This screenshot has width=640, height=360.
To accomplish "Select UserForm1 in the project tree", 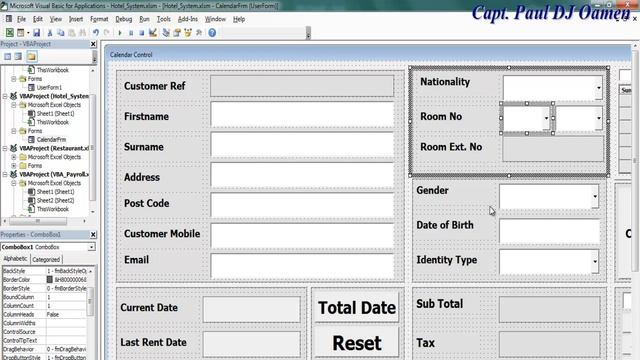I will (49, 87).
